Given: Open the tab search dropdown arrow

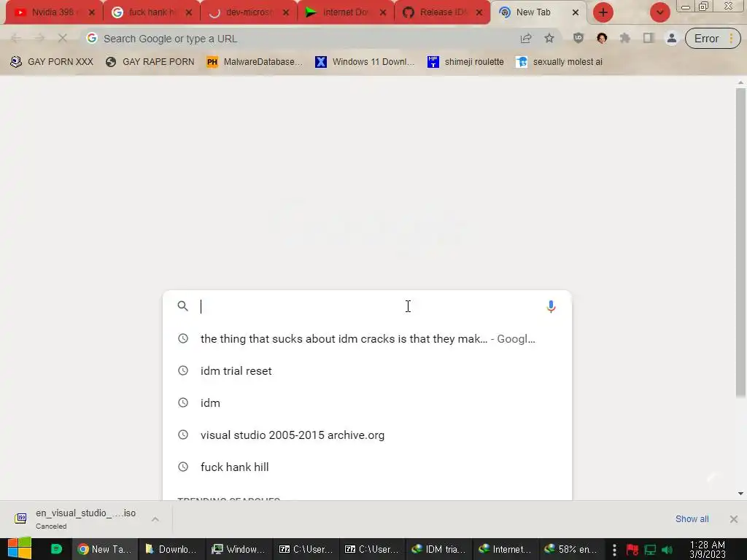Looking at the screenshot, I should 659,12.
